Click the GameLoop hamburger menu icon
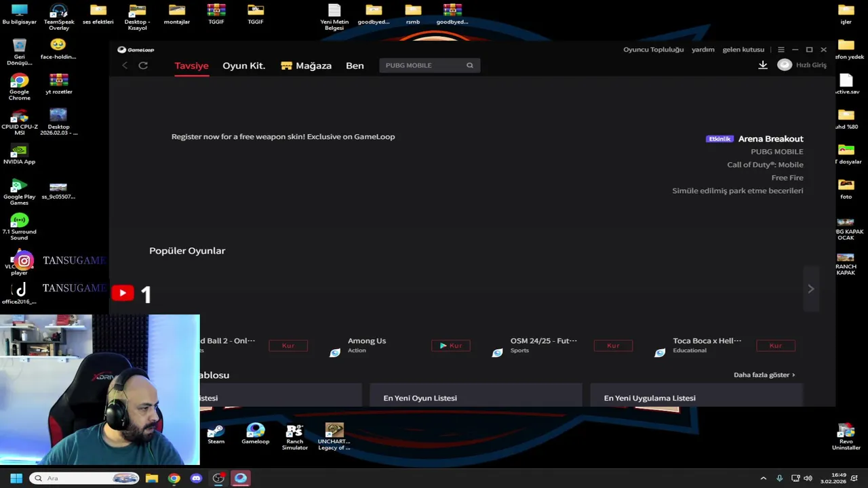 pos(781,49)
